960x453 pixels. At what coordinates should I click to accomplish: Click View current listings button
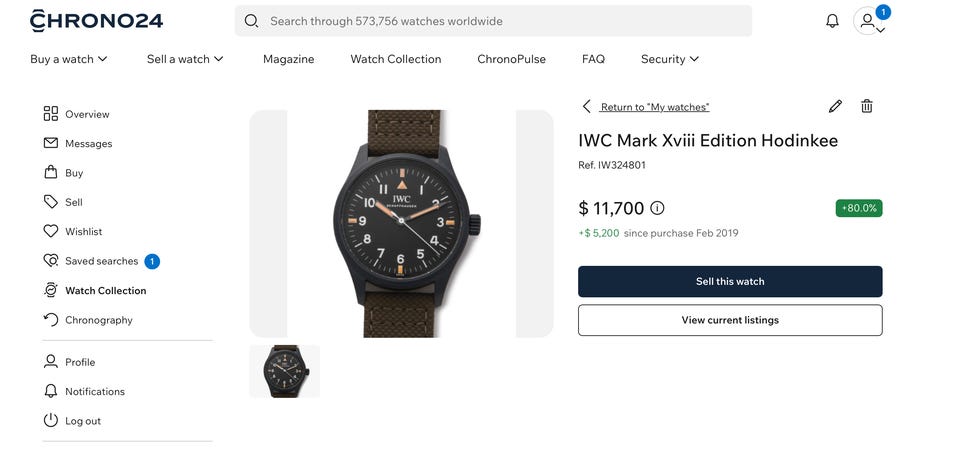(730, 320)
